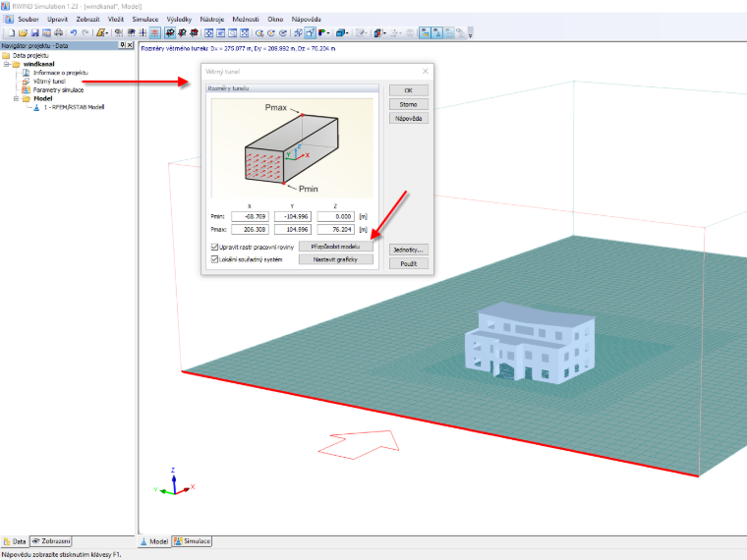Open dropdown arrow beside blue box icon
This screenshot has width=747, height=560.
coord(347,32)
